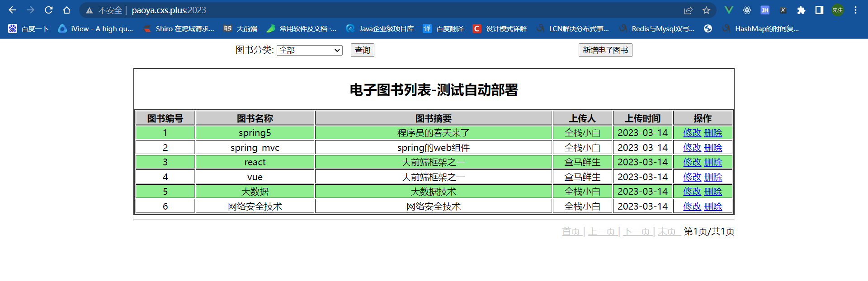Share this page via share icon
Screen dimensions: 868x281
click(x=688, y=10)
